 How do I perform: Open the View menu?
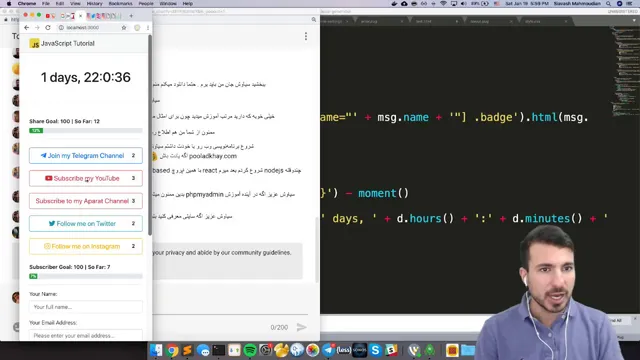75,4
